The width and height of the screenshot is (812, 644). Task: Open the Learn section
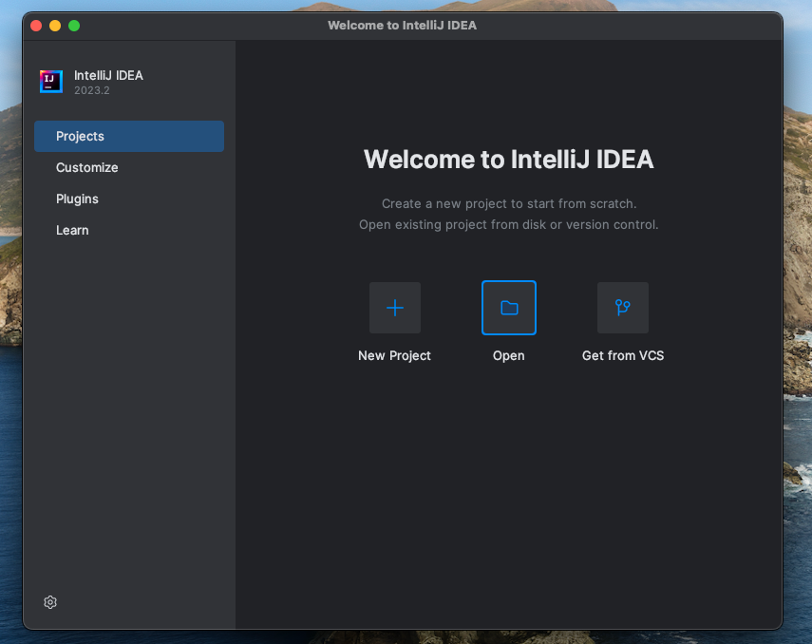72,230
